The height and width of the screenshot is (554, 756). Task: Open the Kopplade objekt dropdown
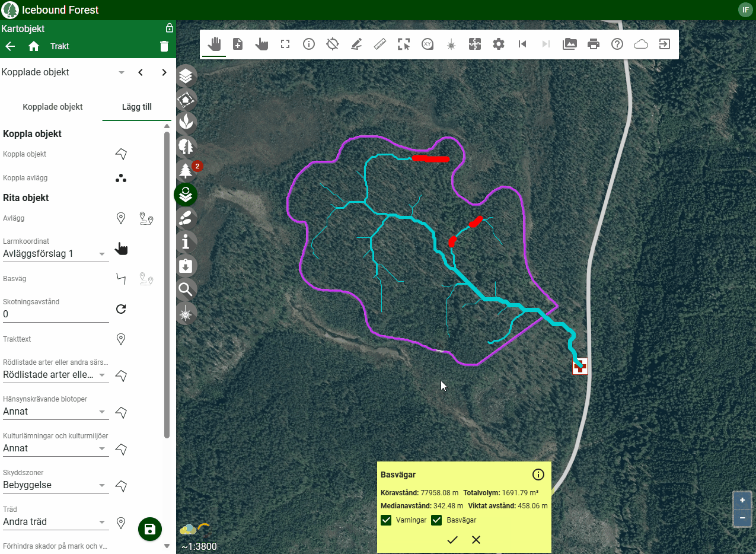tap(122, 72)
